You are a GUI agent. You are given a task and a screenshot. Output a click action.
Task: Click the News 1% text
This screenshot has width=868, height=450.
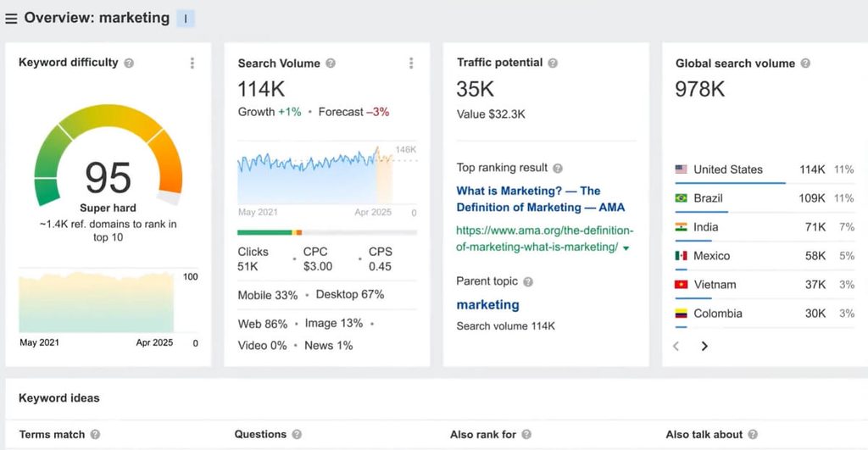[x=328, y=346]
